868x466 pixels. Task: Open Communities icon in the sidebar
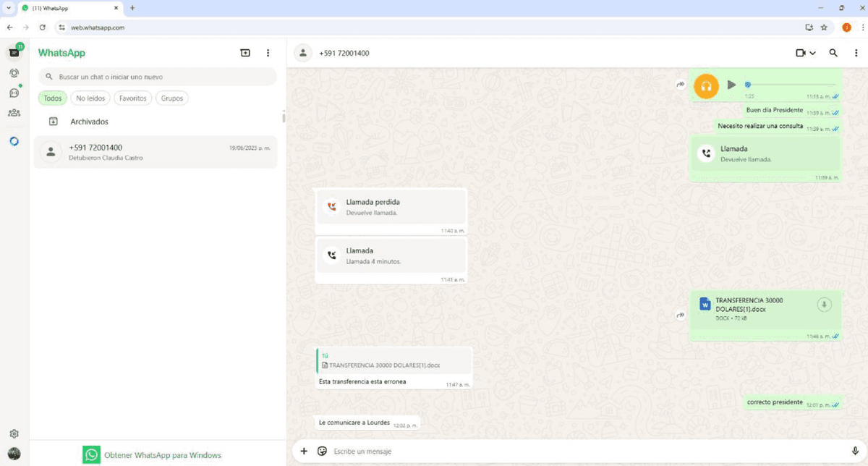[x=14, y=113]
